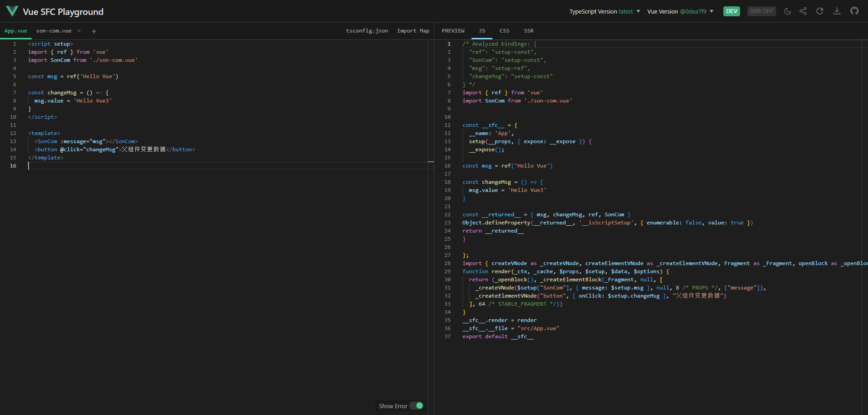Click '</template>' closing tag line 15
The image size is (868, 415).
coord(46,158)
